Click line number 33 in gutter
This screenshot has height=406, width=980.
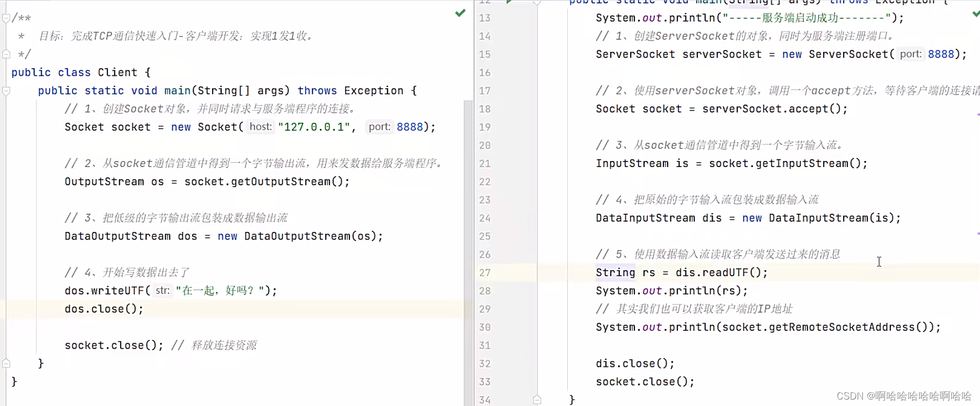(x=485, y=382)
